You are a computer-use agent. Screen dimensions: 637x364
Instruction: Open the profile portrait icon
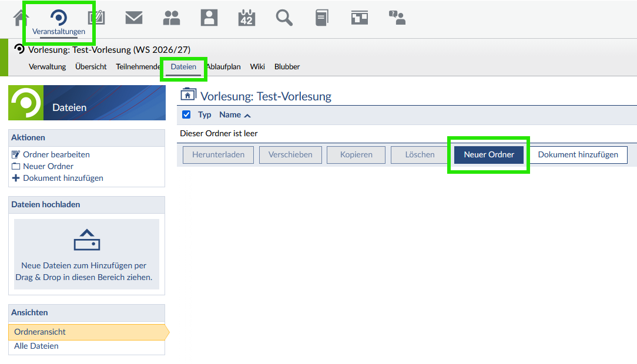click(x=209, y=18)
